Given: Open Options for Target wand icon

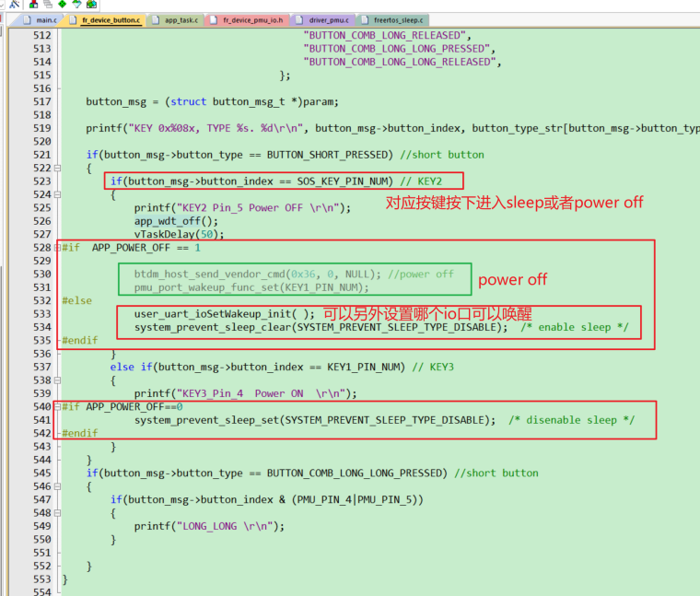Looking at the screenshot, I should [15, 4].
